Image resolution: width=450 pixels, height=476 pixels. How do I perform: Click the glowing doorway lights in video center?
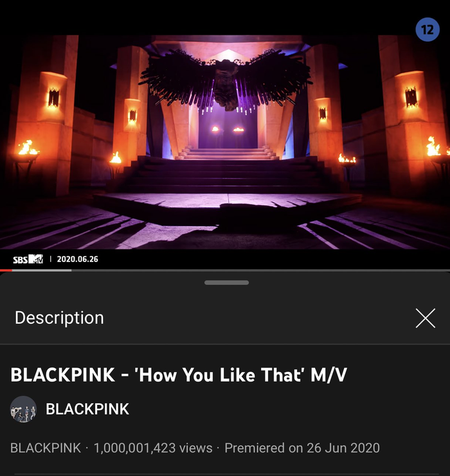coord(227,130)
